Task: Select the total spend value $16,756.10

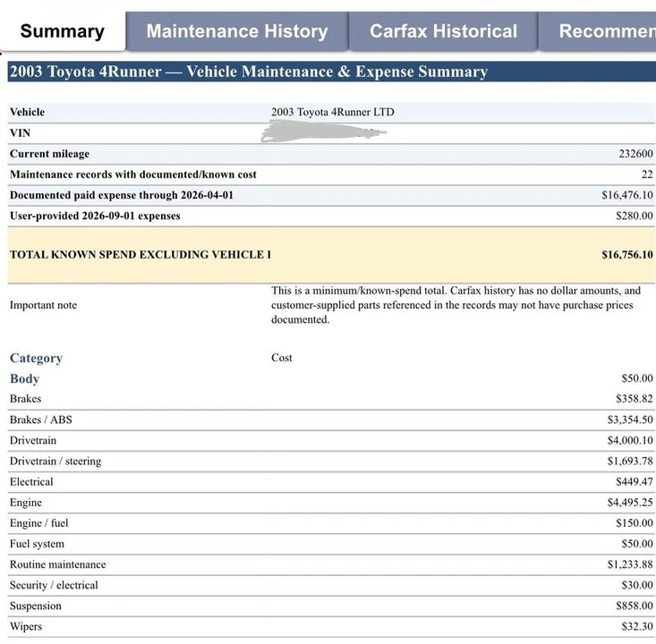Action: click(627, 255)
